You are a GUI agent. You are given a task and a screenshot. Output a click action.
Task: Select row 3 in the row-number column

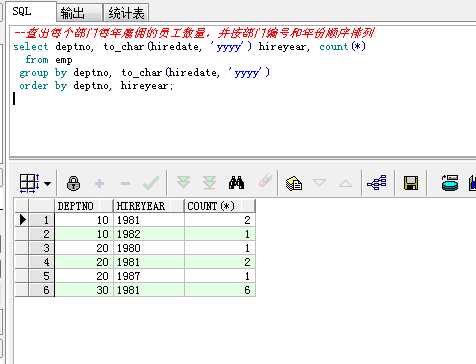(41, 248)
